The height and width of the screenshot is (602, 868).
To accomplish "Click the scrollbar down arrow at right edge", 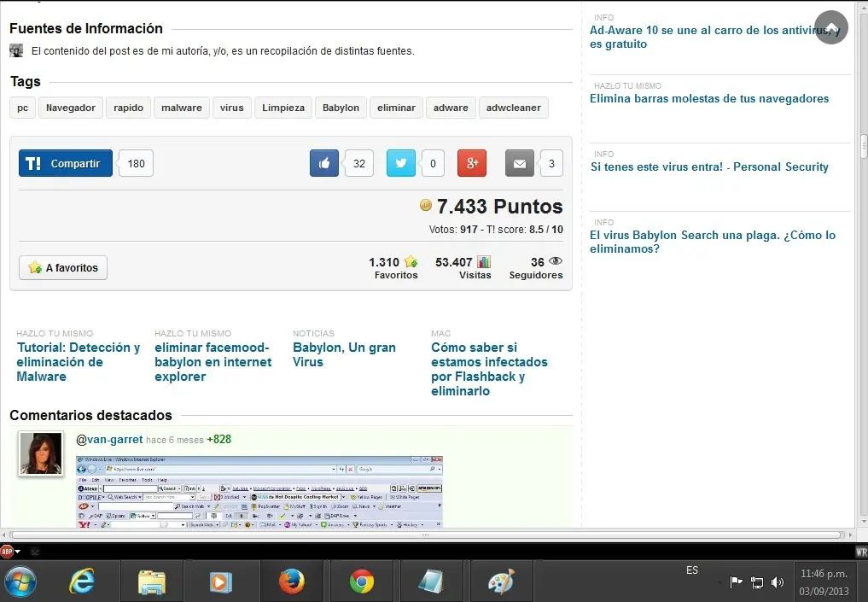I will pyautogui.click(x=864, y=522).
